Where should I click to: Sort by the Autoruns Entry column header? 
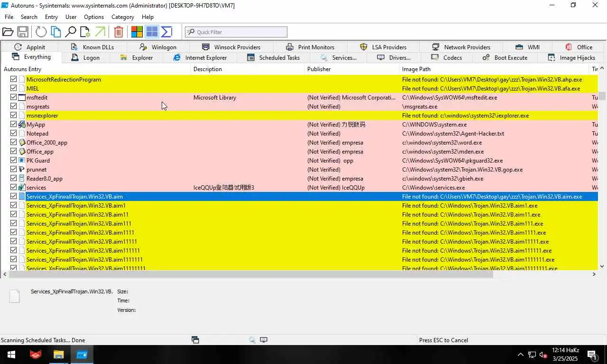click(95, 69)
